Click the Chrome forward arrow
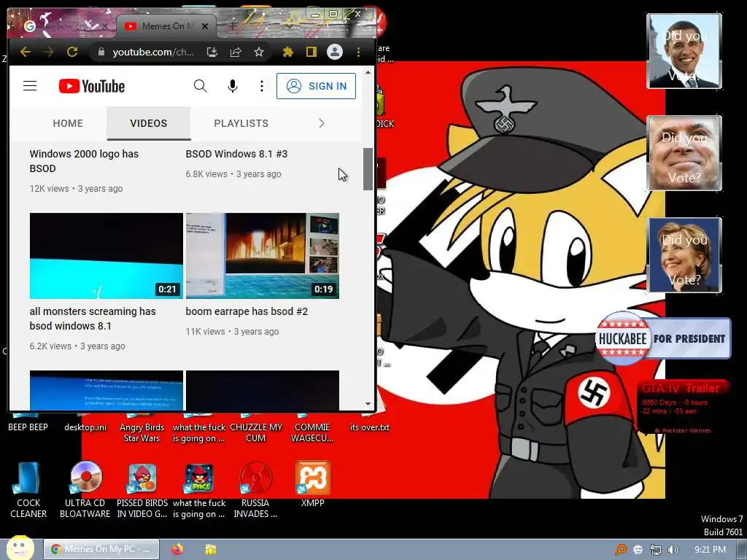This screenshot has width=747, height=560. (x=49, y=52)
